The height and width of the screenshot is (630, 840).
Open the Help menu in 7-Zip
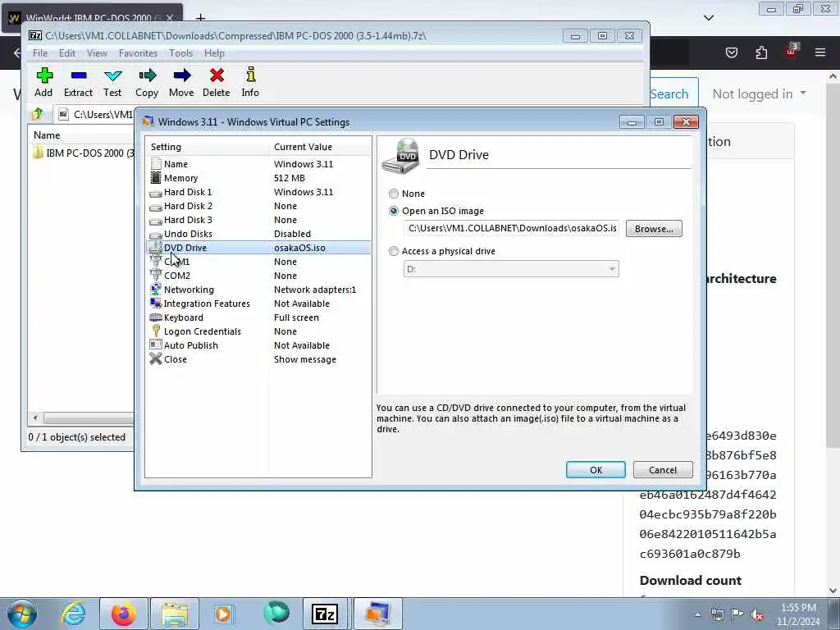[214, 53]
